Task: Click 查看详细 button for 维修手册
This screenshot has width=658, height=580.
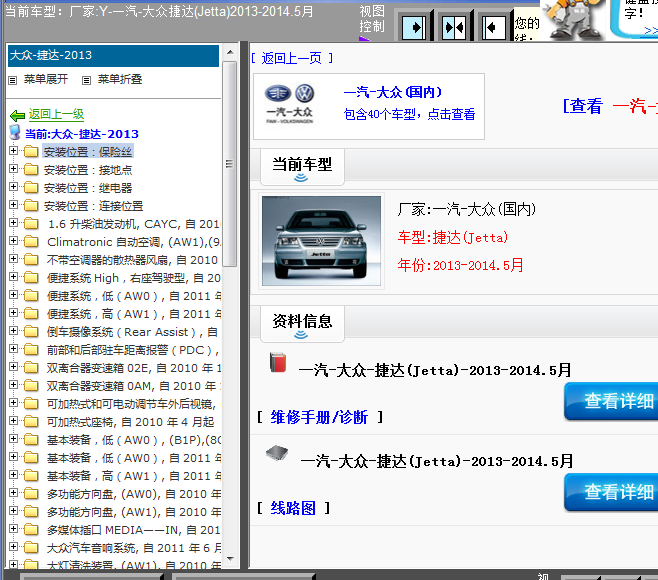Action: point(611,401)
